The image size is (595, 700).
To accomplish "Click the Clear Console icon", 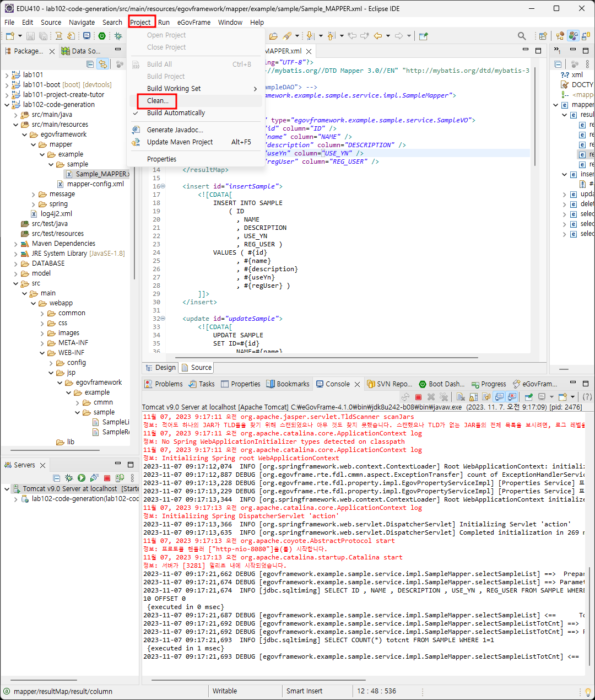I will tap(461, 397).
